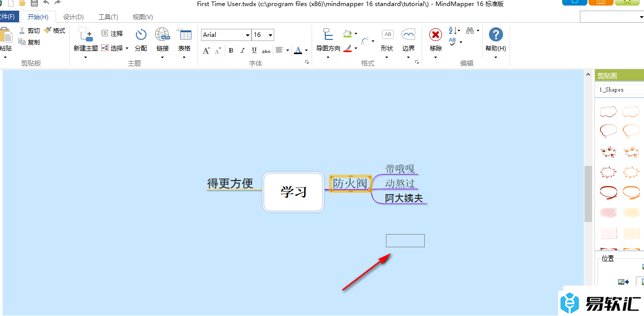Pick the red starburst explosion clipart
This screenshot has width=644, height=316.
(x=609, y=151)
